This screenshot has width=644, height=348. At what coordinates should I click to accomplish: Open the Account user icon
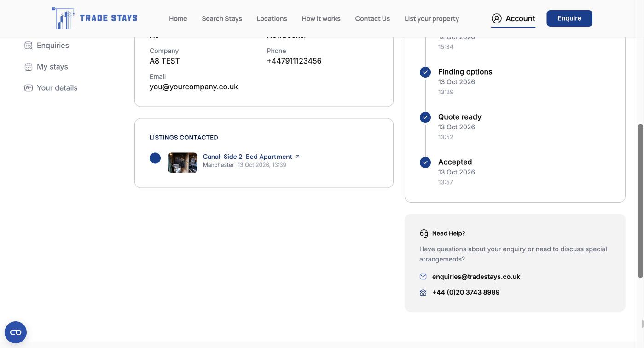[x=496, y=18]
